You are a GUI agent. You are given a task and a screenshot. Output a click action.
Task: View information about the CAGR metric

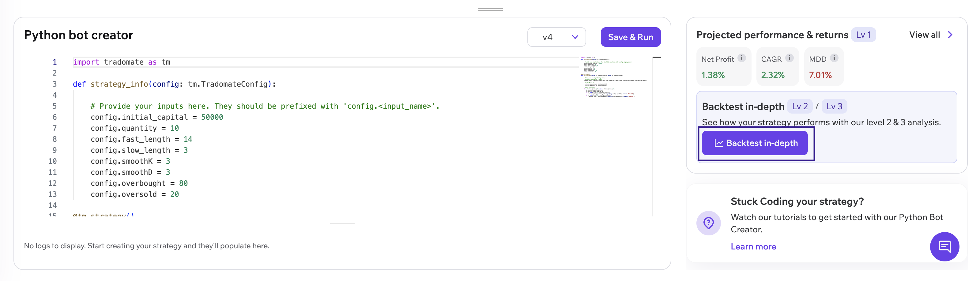coord(790,58)
